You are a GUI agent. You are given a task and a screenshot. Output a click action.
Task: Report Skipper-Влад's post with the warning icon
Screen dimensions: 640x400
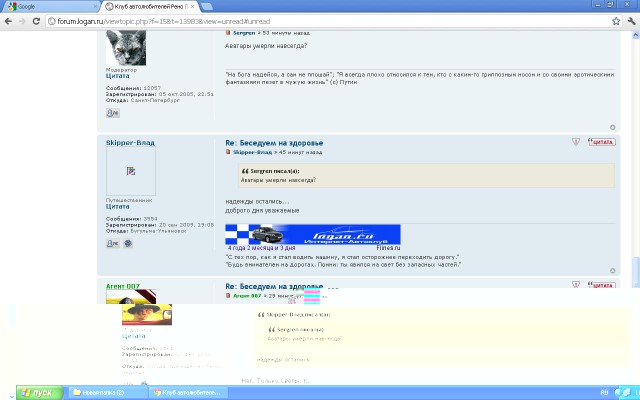(576, 142)
